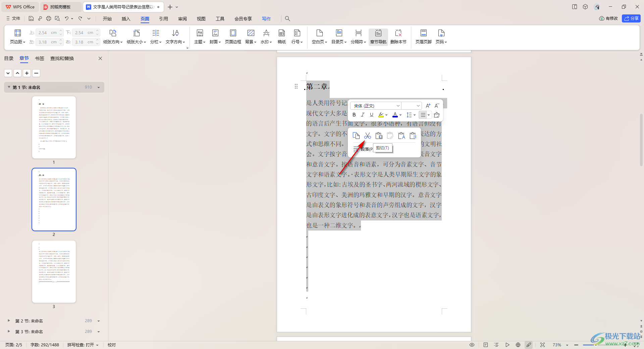644x349 pixels.
Task: Collapse section 1 tree arrow
Action: [9, 87]
